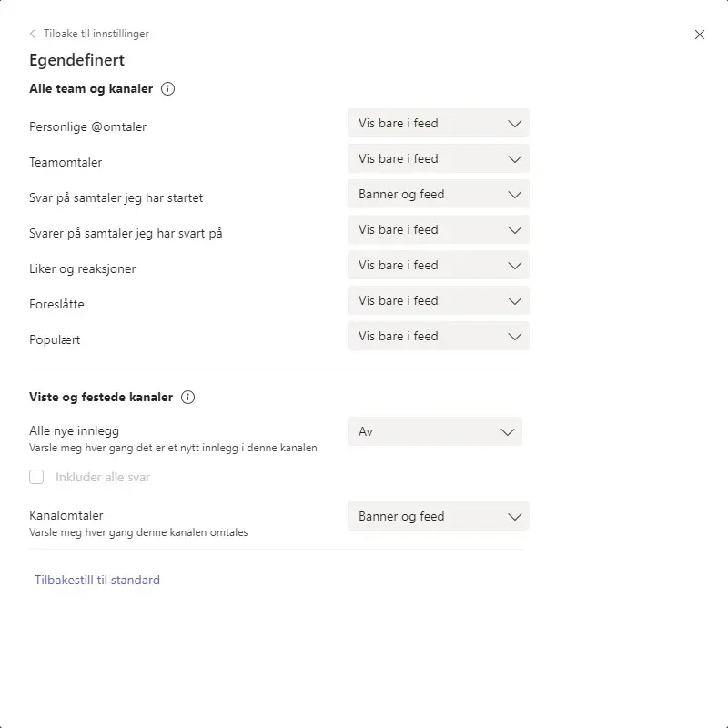The width and height of the screenshot is (728, 728).
Task: Click info icon beside Viste og festede kanaler
Action: pos(187,398)
